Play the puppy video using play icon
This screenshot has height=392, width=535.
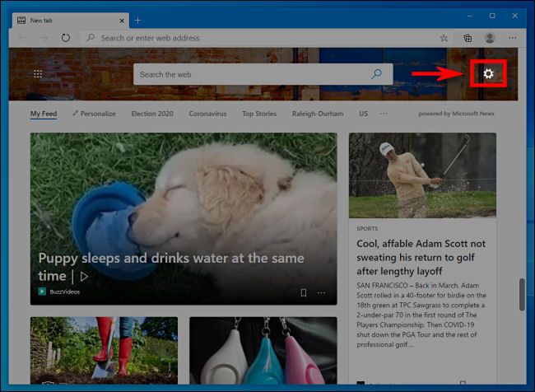coord(84,276)
